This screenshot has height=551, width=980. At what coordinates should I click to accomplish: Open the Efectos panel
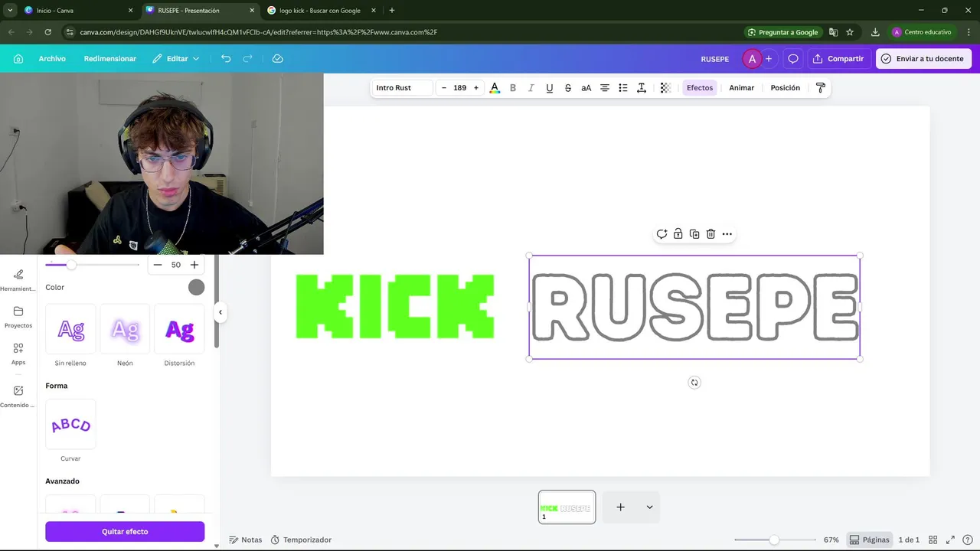pyautogui.click(x=700, y=88)
